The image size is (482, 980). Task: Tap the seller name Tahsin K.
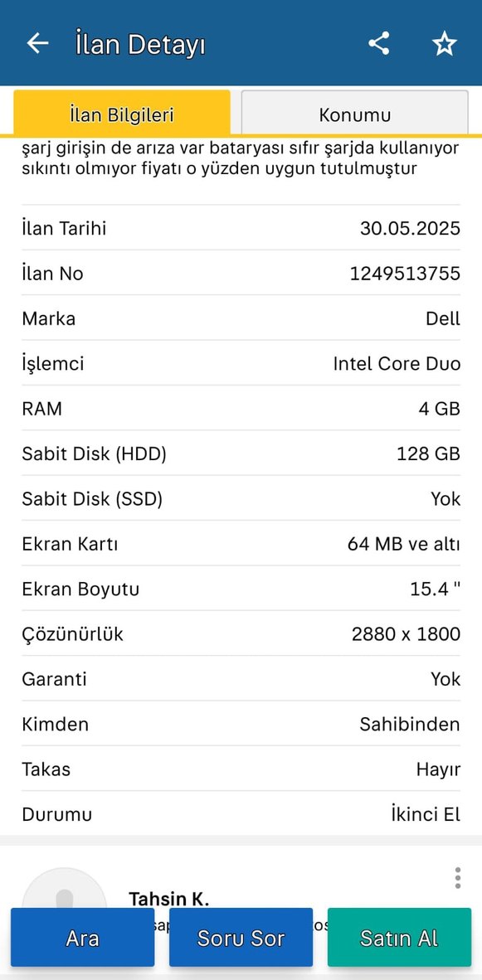coord(169,899)
